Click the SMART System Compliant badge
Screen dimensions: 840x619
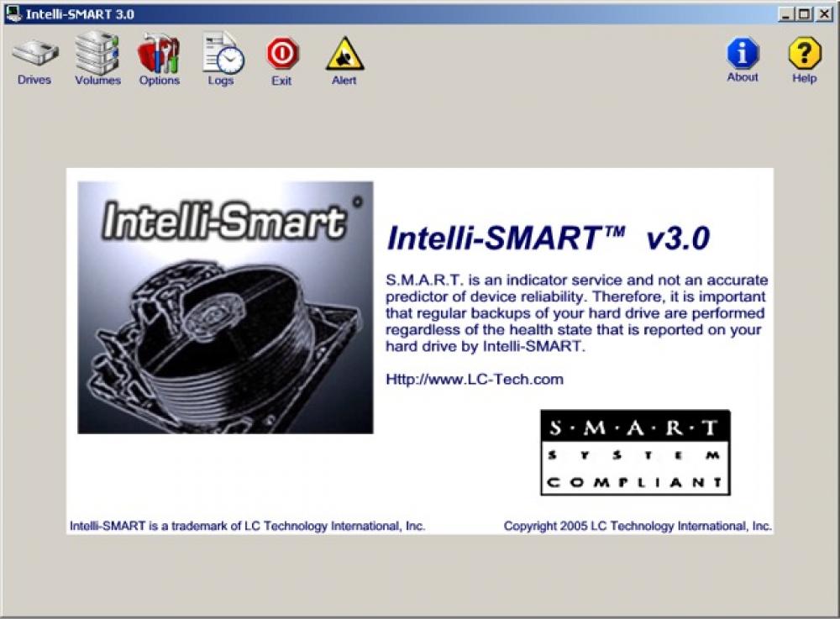point(637,451)
